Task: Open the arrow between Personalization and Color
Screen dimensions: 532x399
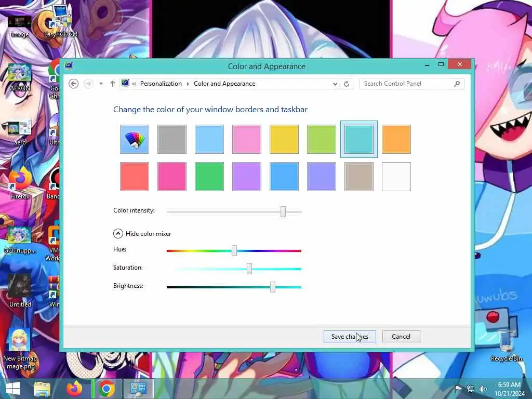Action: (188, 84)
